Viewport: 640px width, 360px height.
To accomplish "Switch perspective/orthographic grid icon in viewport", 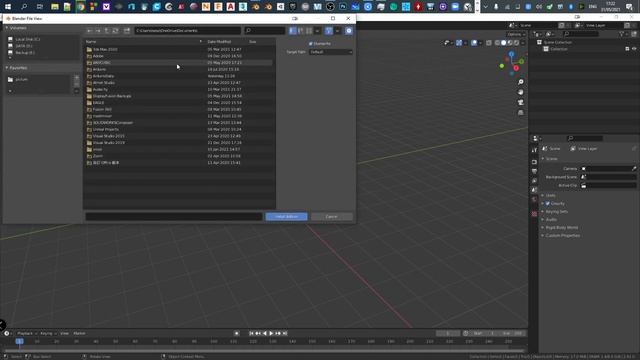I will tap(521, 113).
